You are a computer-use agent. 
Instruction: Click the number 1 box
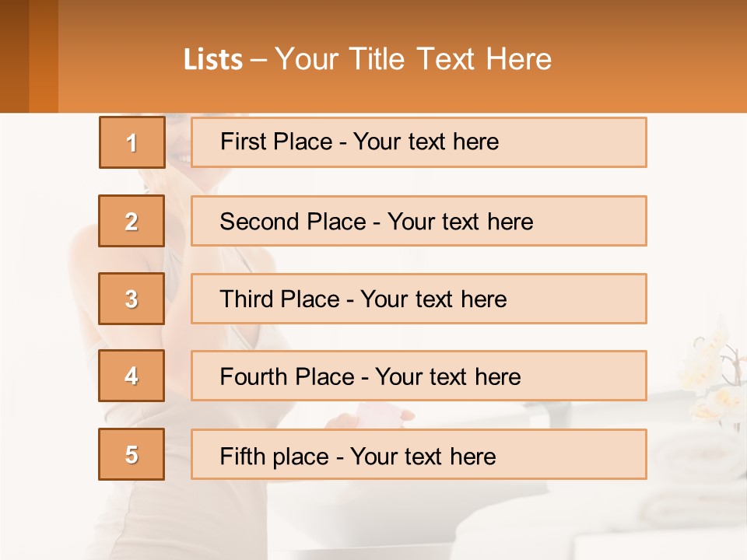pos(132,142)
